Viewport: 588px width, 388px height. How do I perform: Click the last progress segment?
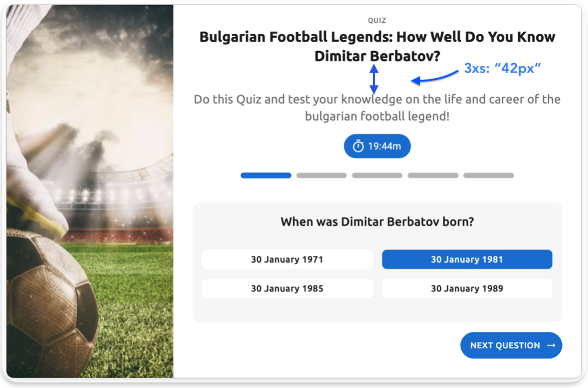(489, 175)
